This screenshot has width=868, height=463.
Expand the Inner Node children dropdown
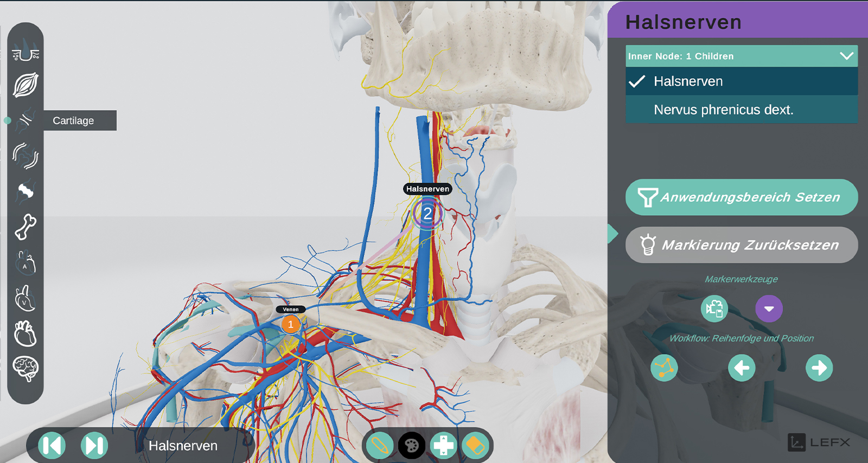[846, 56]
